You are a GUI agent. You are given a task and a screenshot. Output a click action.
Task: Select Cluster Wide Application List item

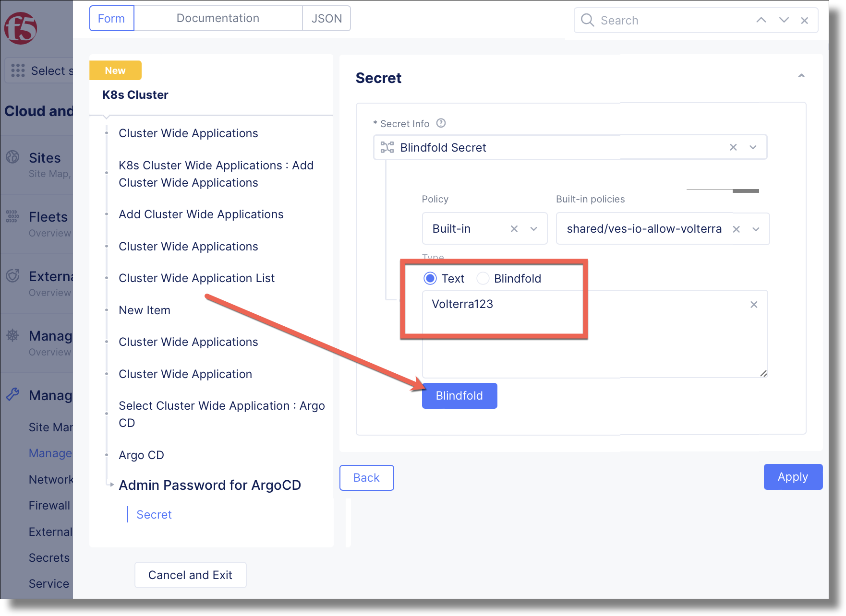click(197, 278)
